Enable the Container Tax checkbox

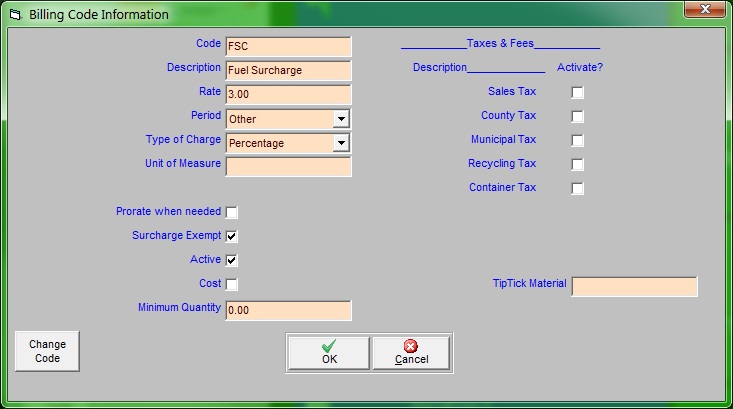[577, 188]
